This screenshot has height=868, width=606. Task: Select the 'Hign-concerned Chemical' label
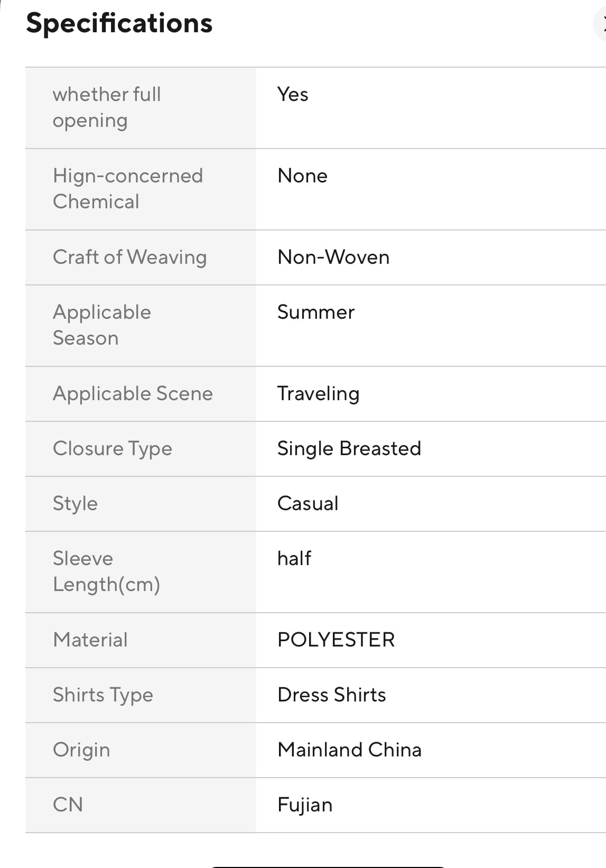pyautogui.click(x=128, y=189)
